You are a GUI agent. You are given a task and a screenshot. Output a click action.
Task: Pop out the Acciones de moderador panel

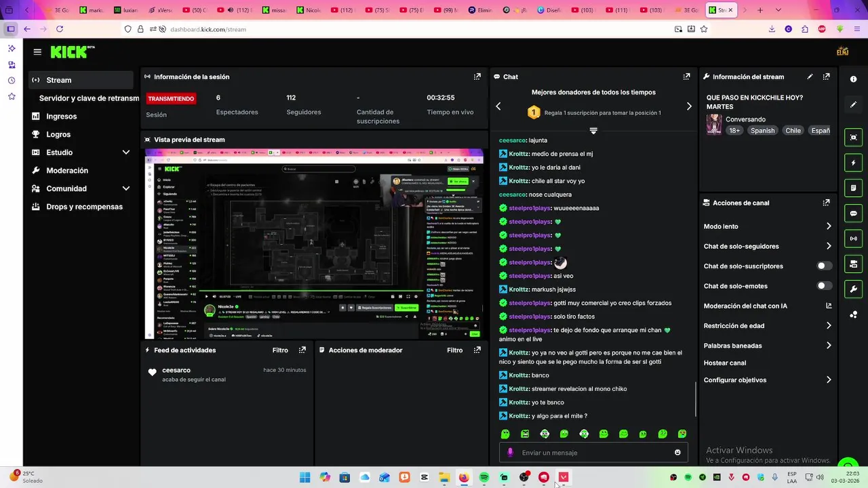click(477, 350)
